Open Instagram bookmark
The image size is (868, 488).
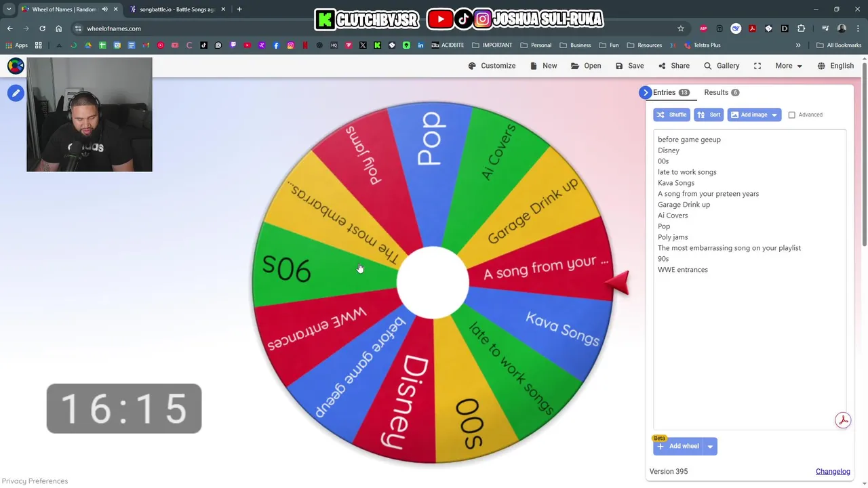290,45
